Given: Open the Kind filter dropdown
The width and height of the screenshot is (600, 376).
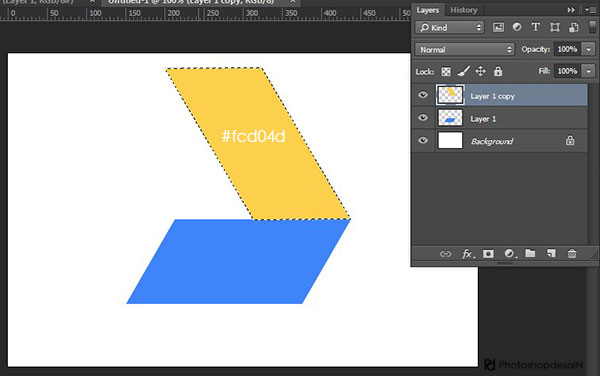Looking at the screenshot, I should (x=450, y=28).
